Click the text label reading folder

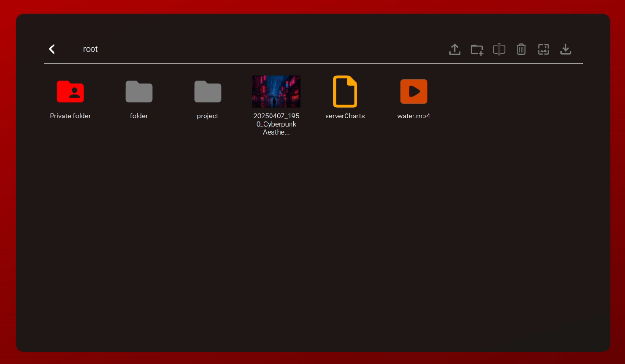click(139, 116)
